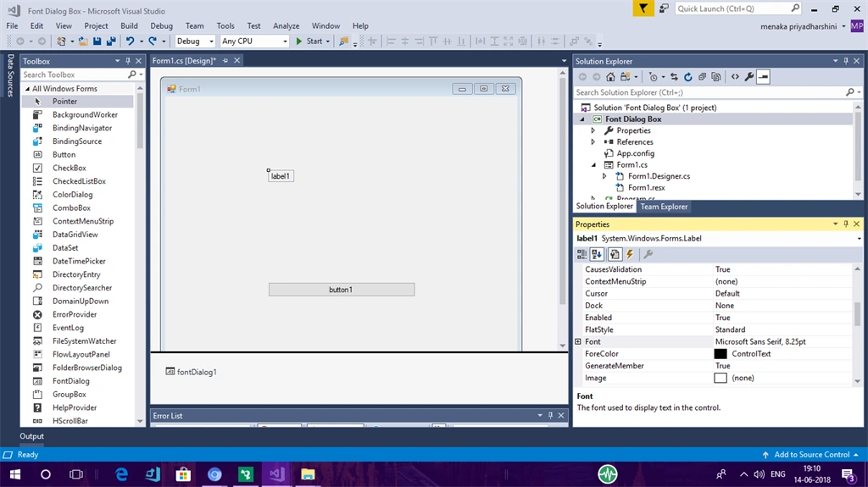Image resolution: width=868 pixels, height=487 pixels.
Task: Click the ForeColor black color swatch
Action: 721,354
